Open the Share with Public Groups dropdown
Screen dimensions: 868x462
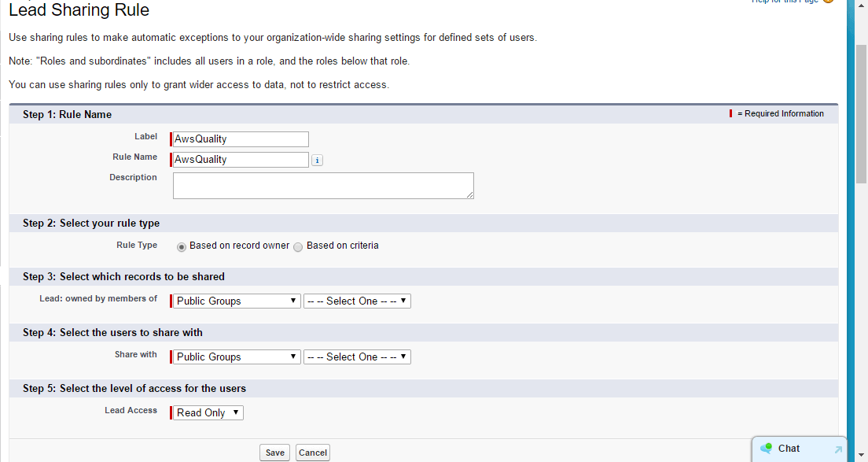pos(234,357)
